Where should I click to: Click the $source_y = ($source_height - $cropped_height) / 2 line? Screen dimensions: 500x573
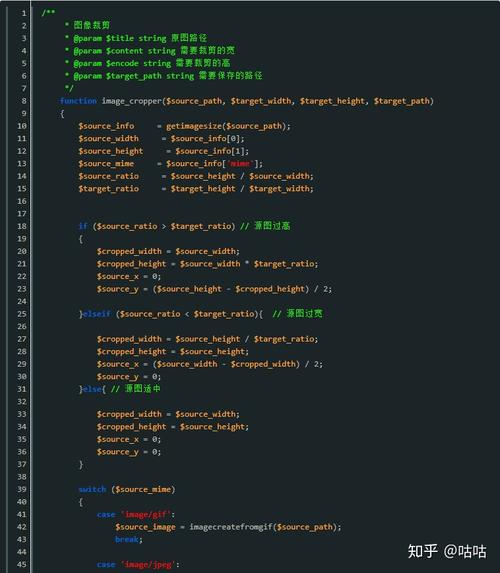214,289
